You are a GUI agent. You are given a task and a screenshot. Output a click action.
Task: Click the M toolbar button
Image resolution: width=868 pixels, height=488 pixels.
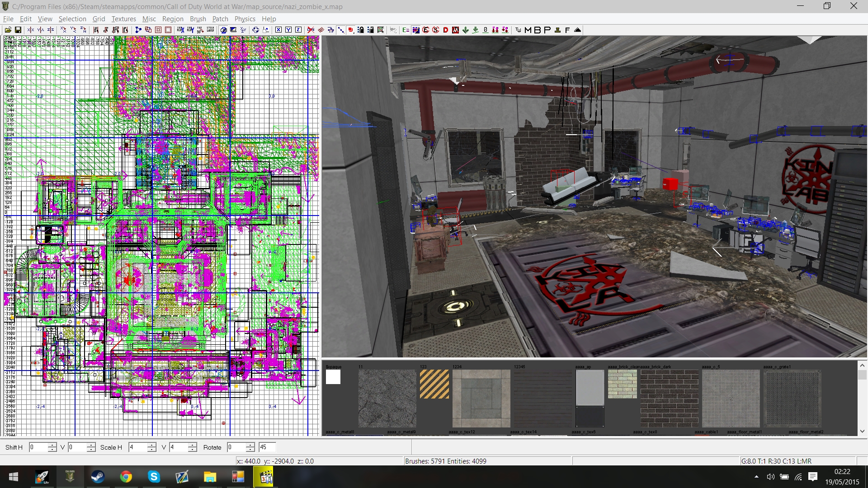click(x=528, y=30)
